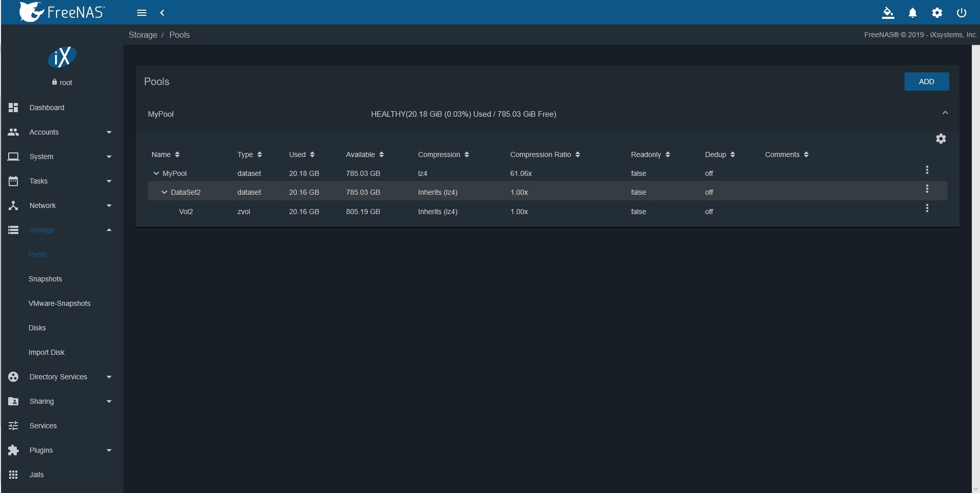This screenshot has width=980, height=493.
Task: Click the back arrow in the top bar
Action: (163, 13)
